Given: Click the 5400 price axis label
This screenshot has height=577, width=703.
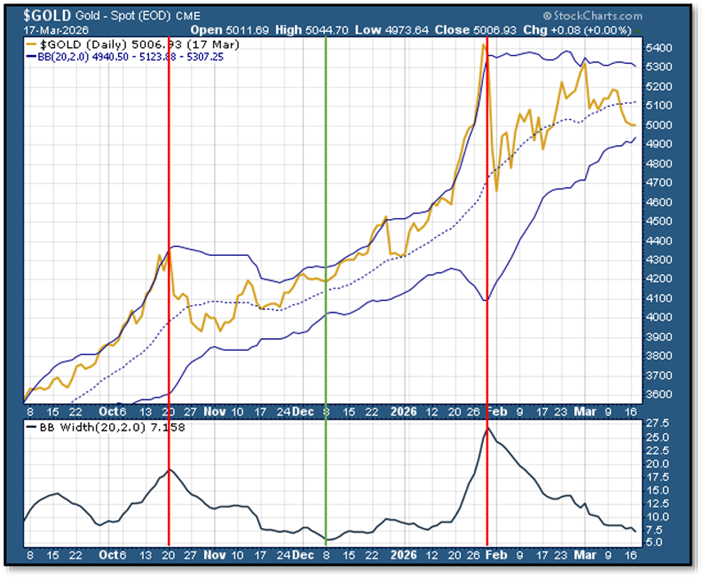Looking at the screenshot, I should pyautogui.click(x=661, y=48).
